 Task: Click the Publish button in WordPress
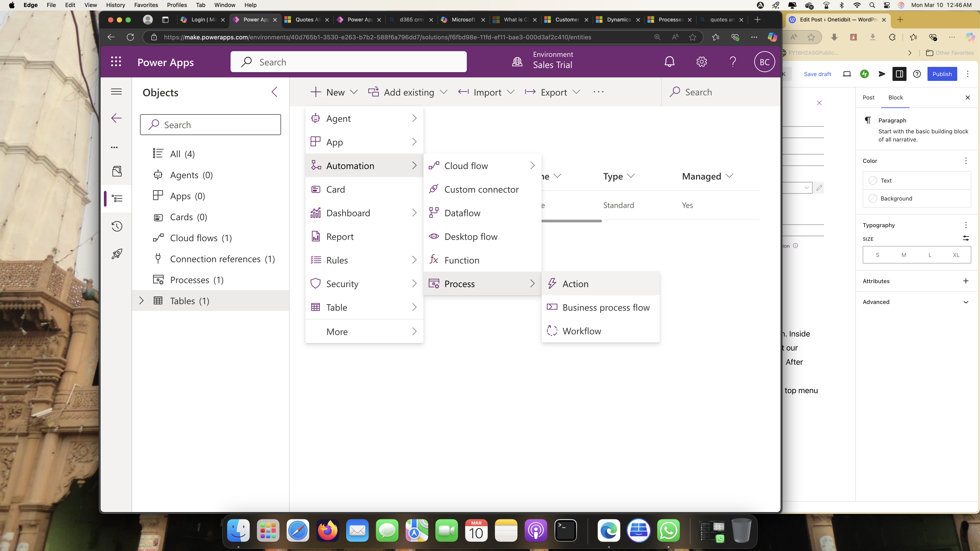(x=941, y=74)
